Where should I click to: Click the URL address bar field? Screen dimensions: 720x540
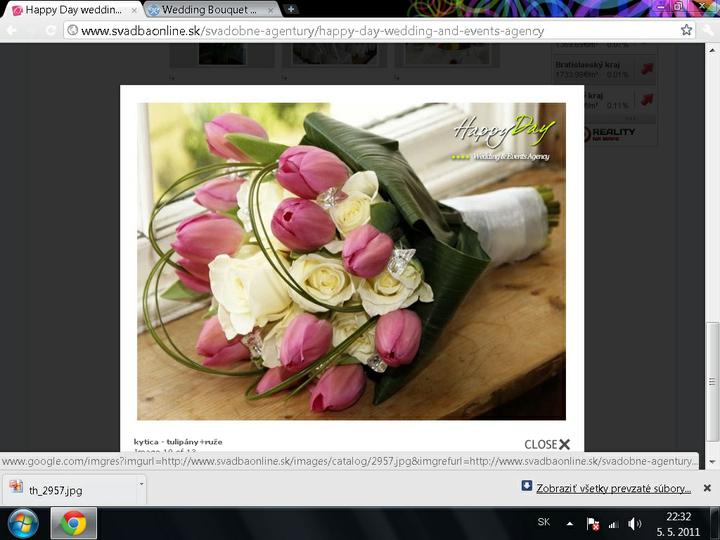coord(370,30)
